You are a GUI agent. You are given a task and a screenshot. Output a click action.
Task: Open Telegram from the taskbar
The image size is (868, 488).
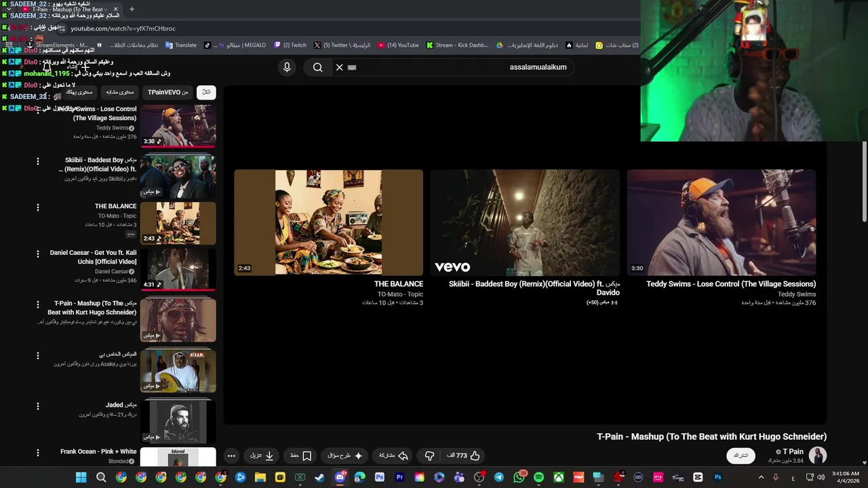coord(499,477)
